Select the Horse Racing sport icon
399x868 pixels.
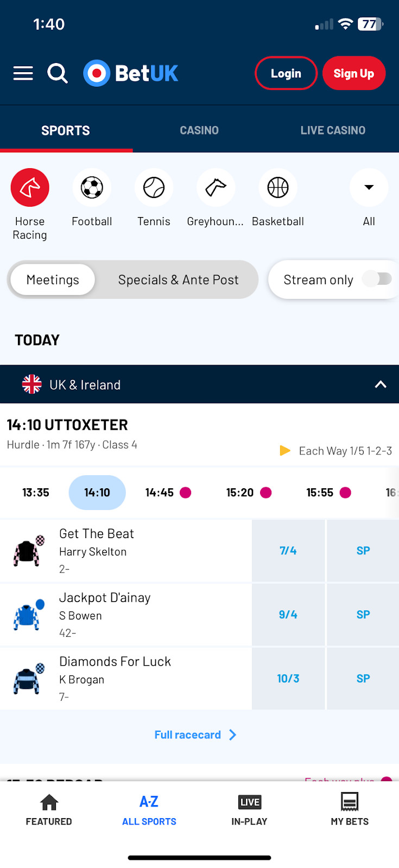[30, 188]
